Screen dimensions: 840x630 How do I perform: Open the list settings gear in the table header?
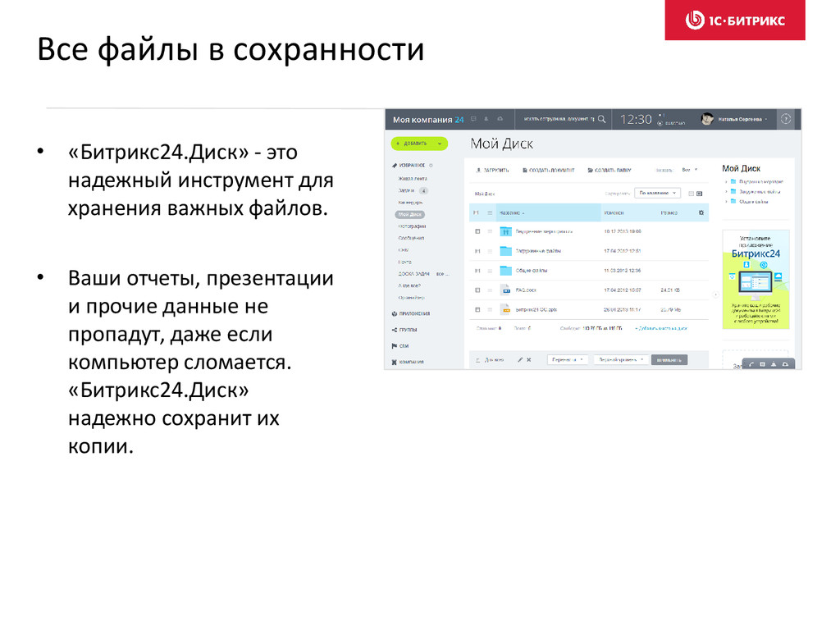tap(701, 212)
